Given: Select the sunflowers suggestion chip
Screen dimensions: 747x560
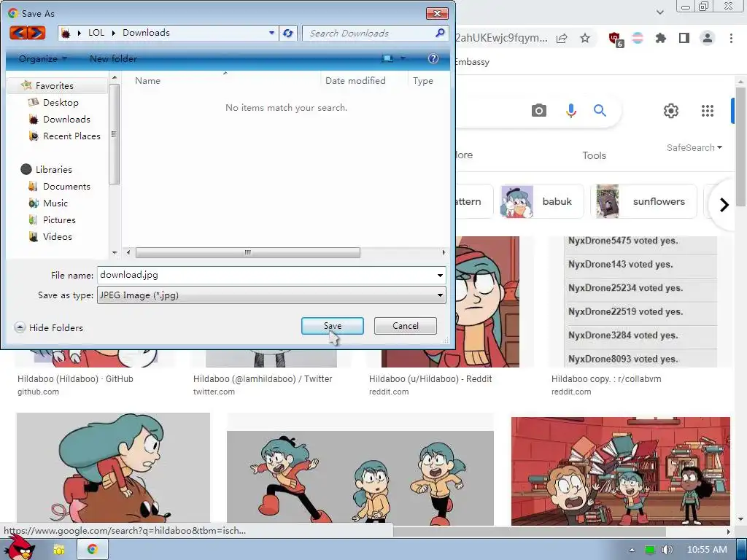Looking at the screenshot, I should coord(643,201).
